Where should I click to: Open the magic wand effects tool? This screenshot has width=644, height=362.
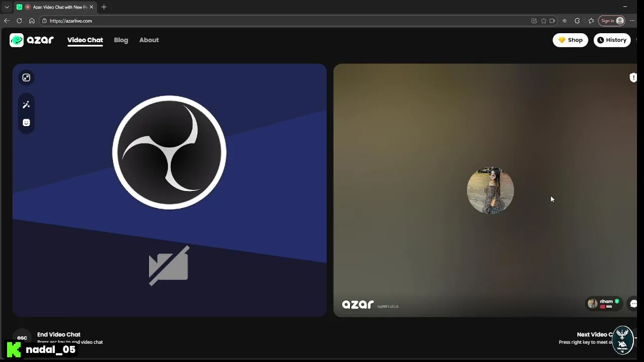coord(26,105)
